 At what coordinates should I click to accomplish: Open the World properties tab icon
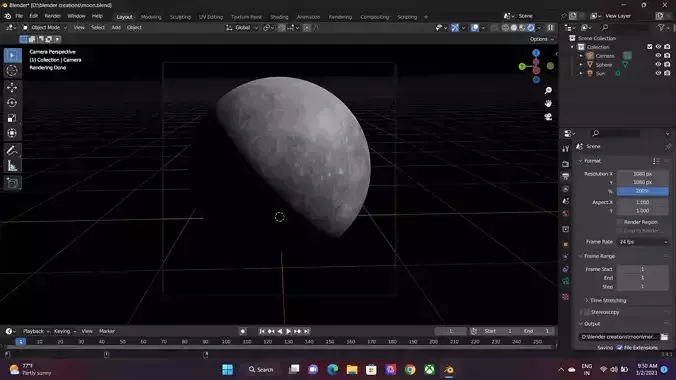pyautogui.click(x=566, y=214)
